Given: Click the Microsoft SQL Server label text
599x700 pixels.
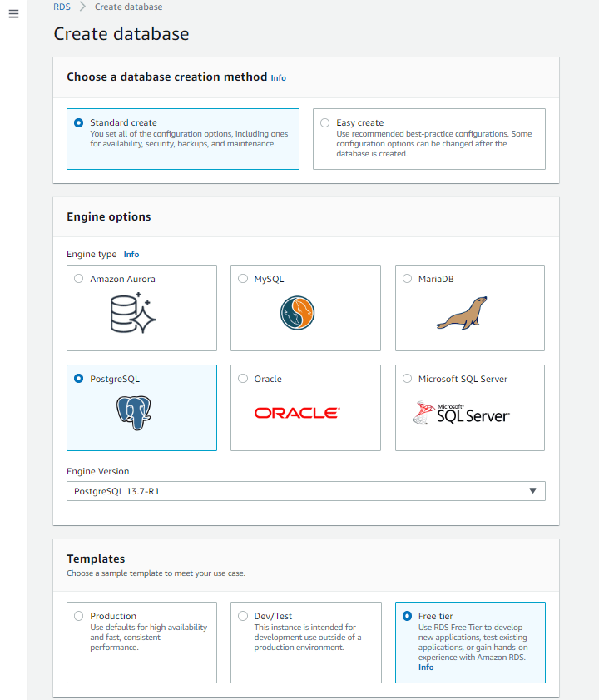Looking at the screenshot, I should click(x=463, y=379).
